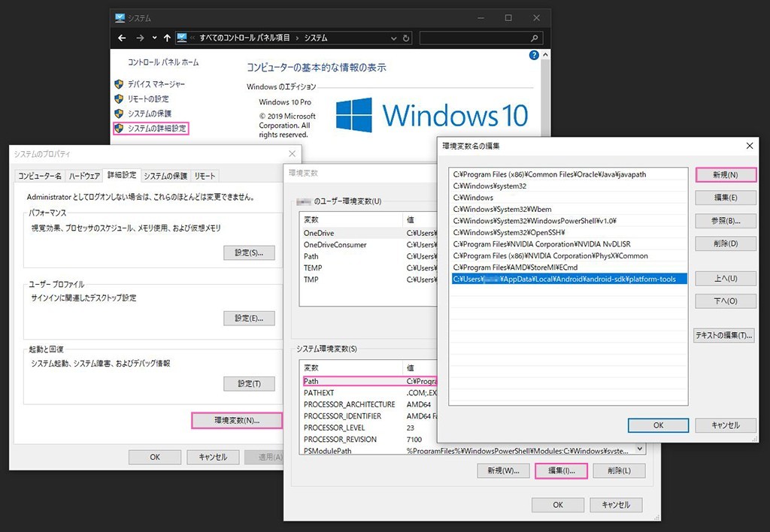Open help with the blue question mark

534,56
